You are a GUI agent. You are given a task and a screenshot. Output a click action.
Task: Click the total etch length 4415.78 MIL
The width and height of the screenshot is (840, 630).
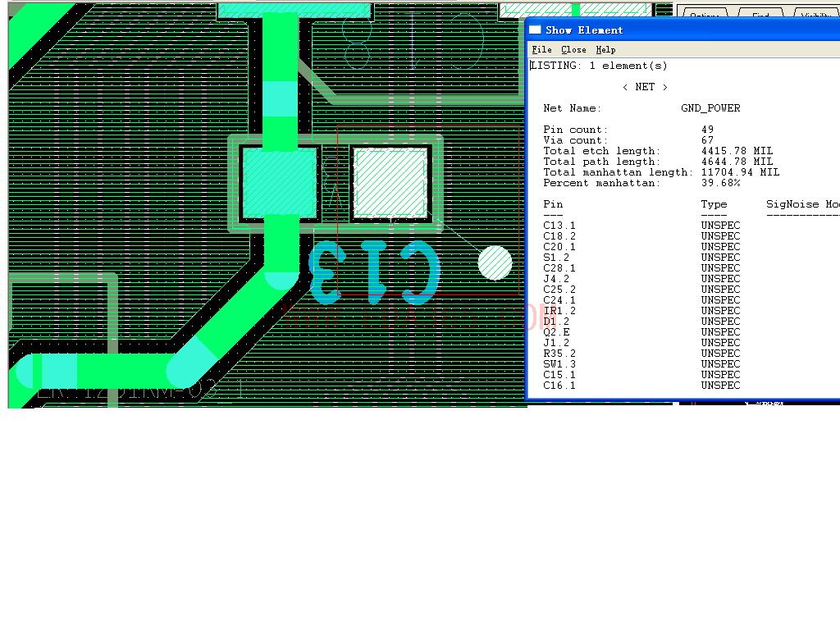tap(737, 151)
